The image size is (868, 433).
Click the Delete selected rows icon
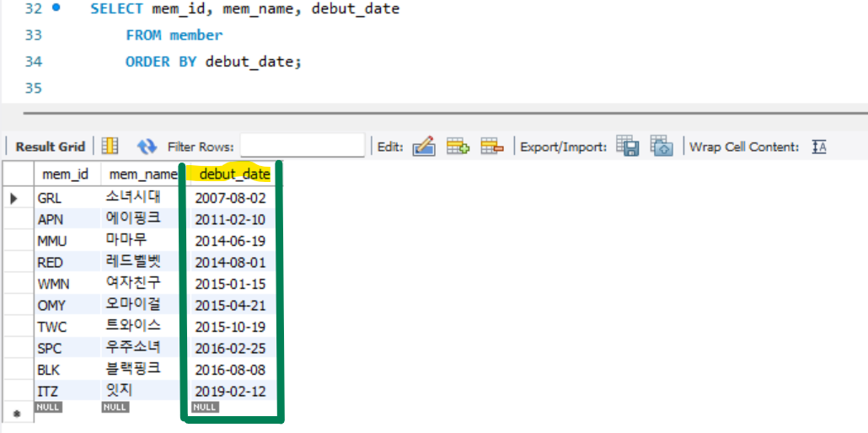492,147
